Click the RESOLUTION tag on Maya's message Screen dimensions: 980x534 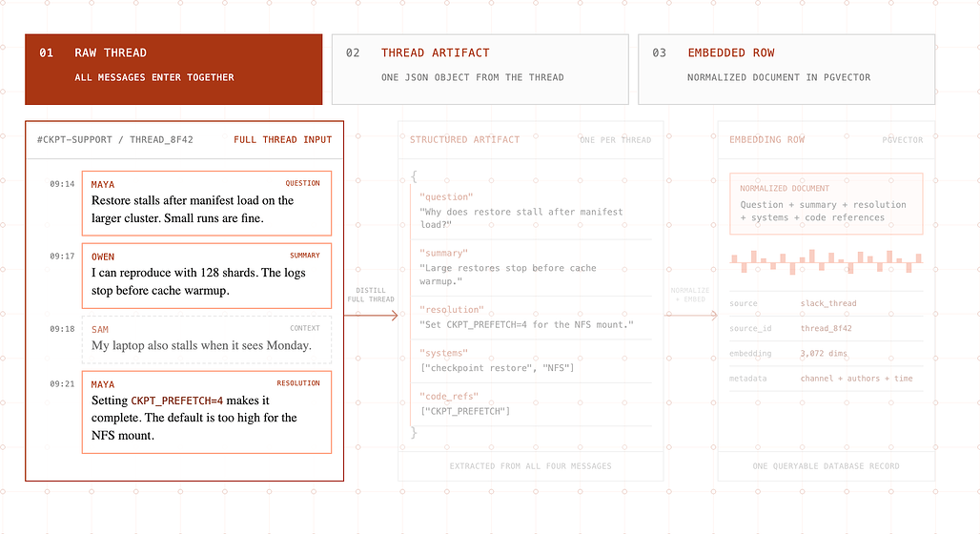click(x=298, y=382)
